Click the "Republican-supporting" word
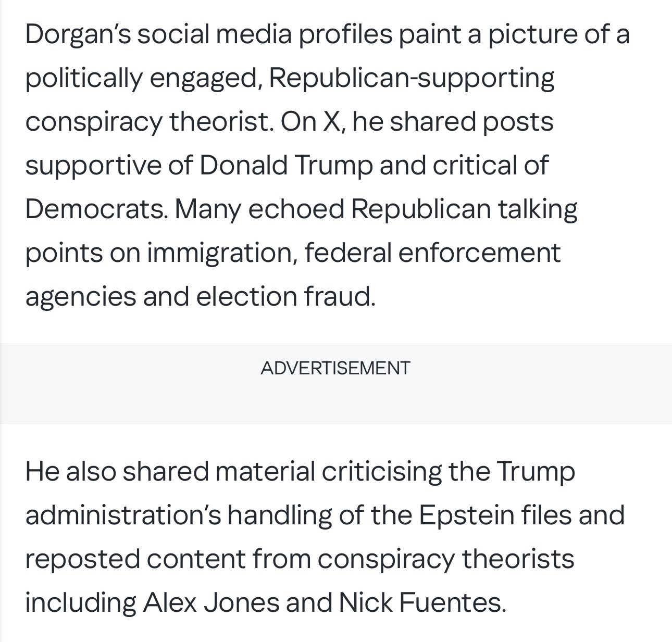Screen dimensions: 672x642 coord(412,78)
